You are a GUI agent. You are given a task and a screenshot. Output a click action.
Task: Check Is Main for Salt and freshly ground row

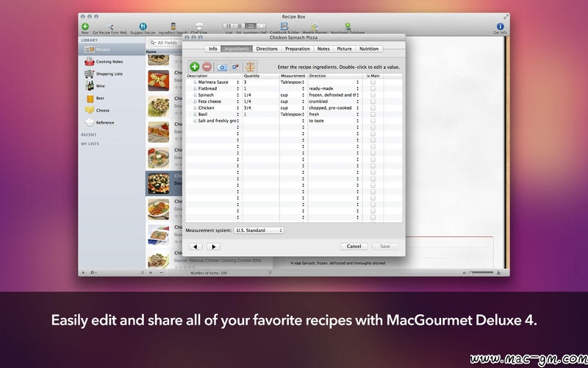[373, 121]
